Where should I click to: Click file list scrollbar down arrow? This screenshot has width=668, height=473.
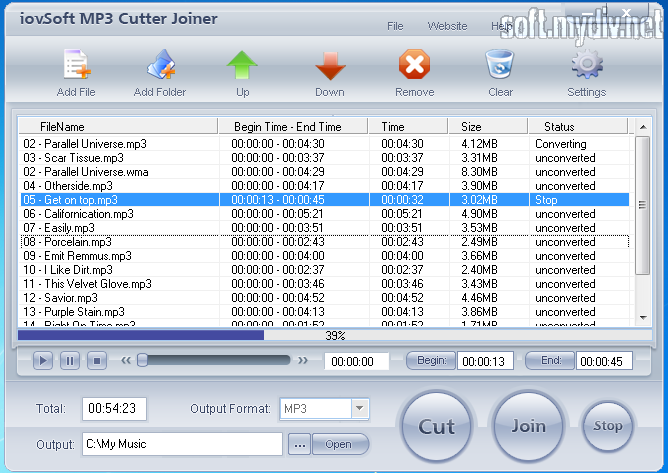click(x=643, y=318)
